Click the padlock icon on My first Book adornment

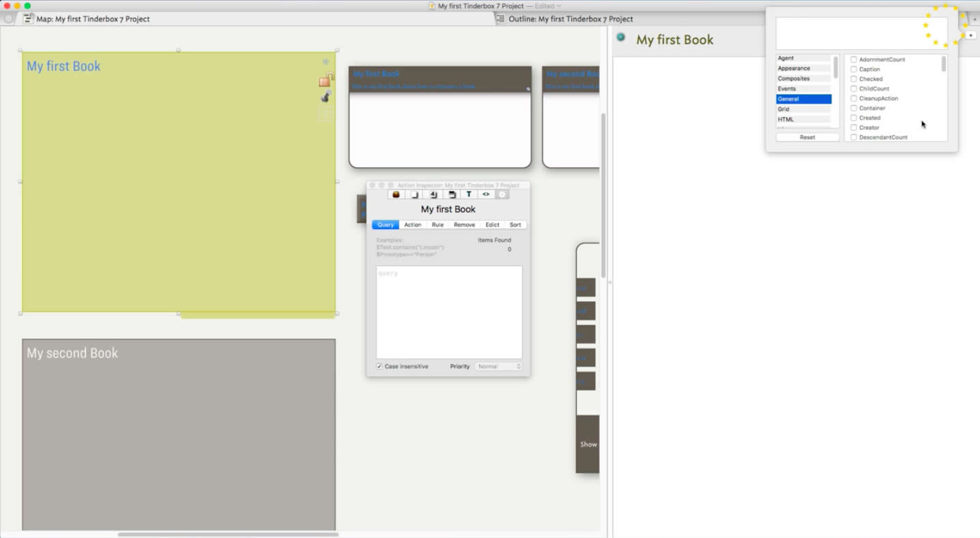tap(326, 80)
